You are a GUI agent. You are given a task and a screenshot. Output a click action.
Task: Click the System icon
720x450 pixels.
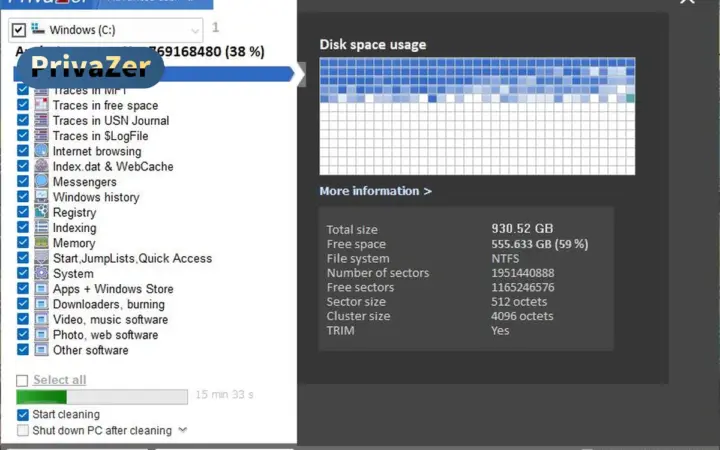41,273
